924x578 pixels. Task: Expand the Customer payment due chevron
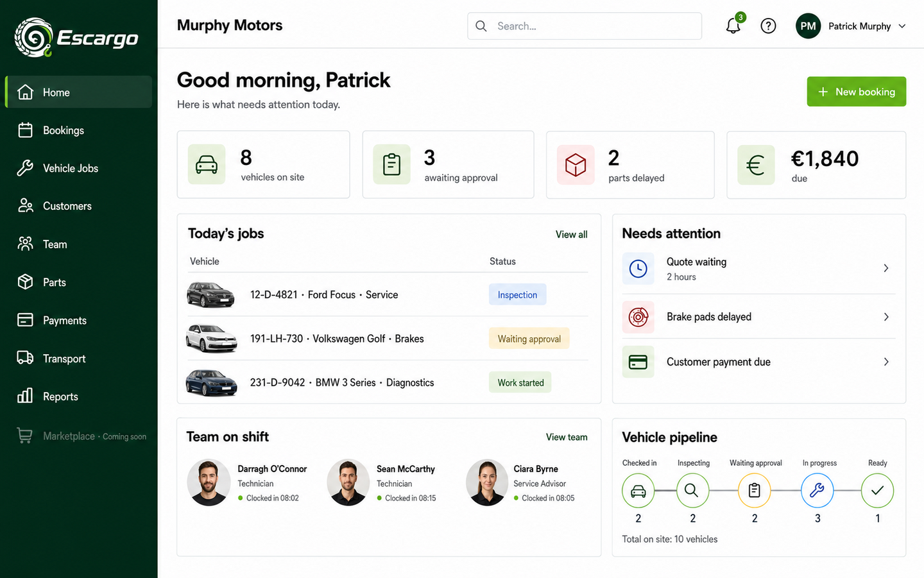click(x=886, y=362)
